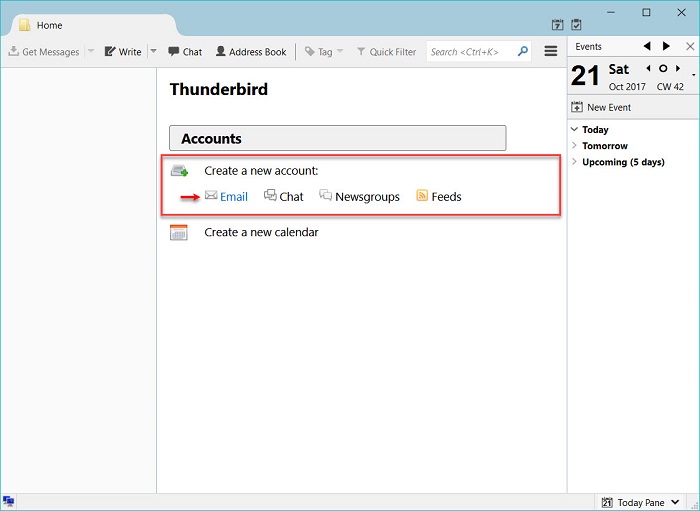Click the new calendar icon
Viewport: 700px width, 511px height.
pos(179,233)
